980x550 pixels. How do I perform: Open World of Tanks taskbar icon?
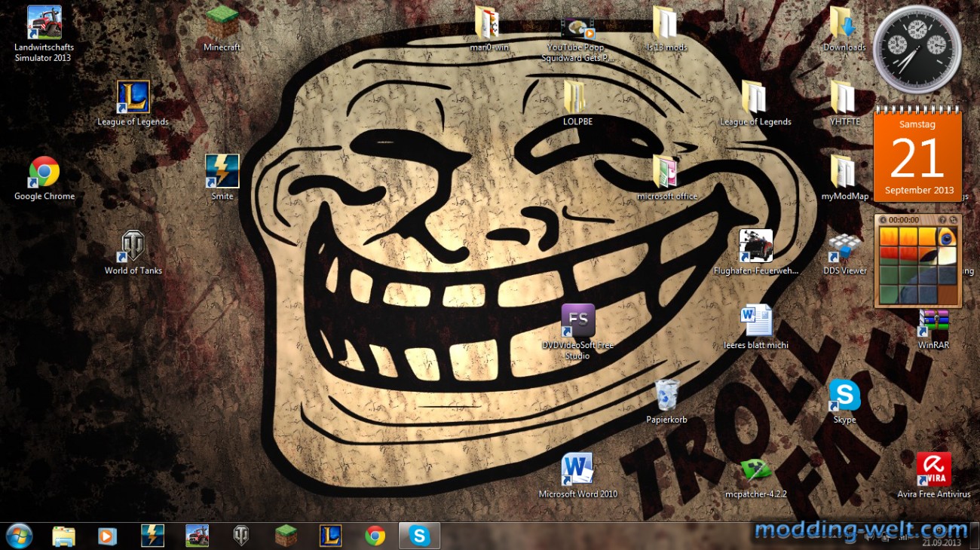click(x=241, y=536)
